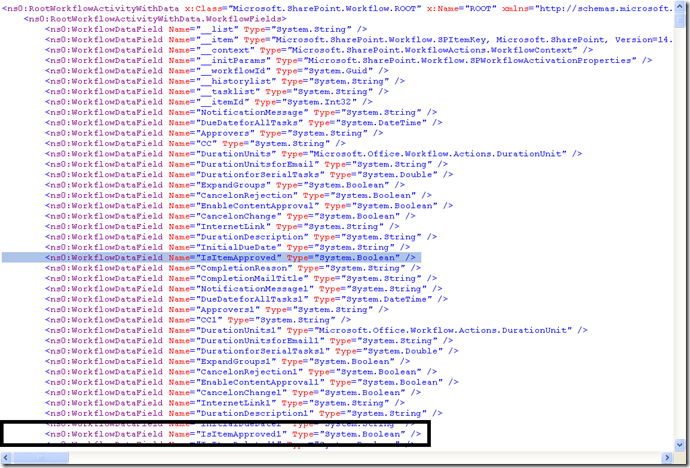This screenshot has height=468, width=690.
Task: Click the vertical scrollbar down arrow
Action: tap(679, 444)
